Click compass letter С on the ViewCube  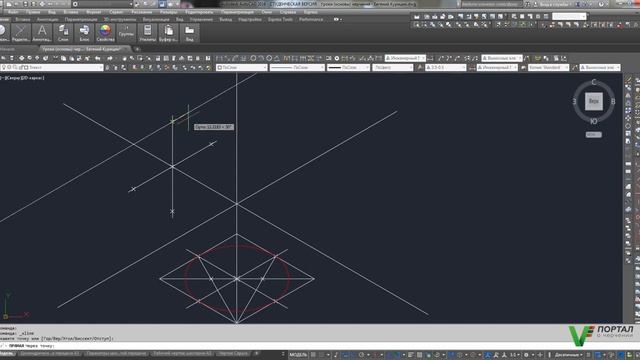click(x=593, y=82)
